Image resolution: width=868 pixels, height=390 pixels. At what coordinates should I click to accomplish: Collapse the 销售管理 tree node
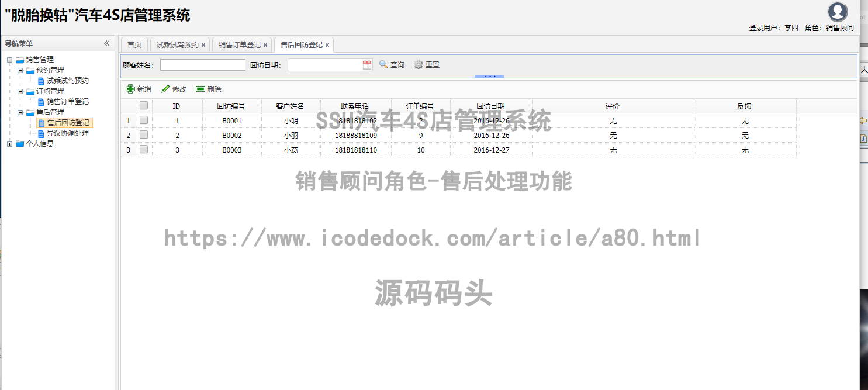[10, 60]
